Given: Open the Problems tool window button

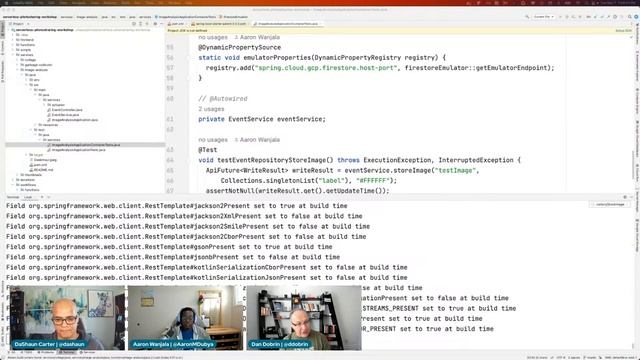Looking at the screenshot, I should 46,352.
